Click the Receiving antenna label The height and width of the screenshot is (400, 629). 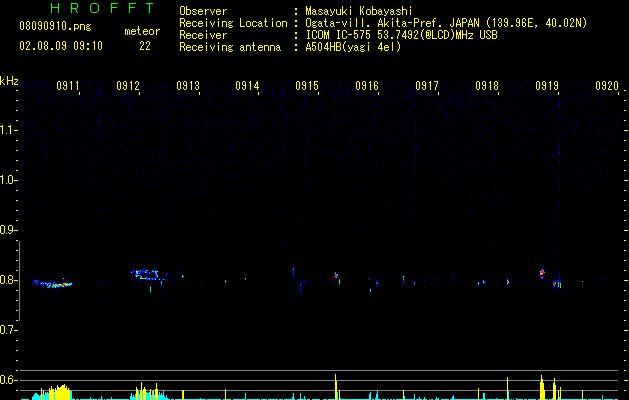[x=230, y=47]
